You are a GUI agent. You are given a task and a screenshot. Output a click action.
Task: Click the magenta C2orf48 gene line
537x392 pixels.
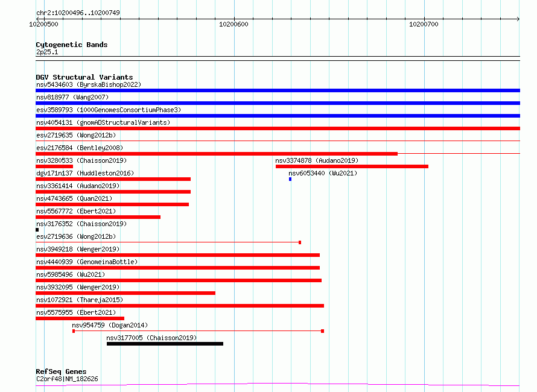tap(278, 385)
